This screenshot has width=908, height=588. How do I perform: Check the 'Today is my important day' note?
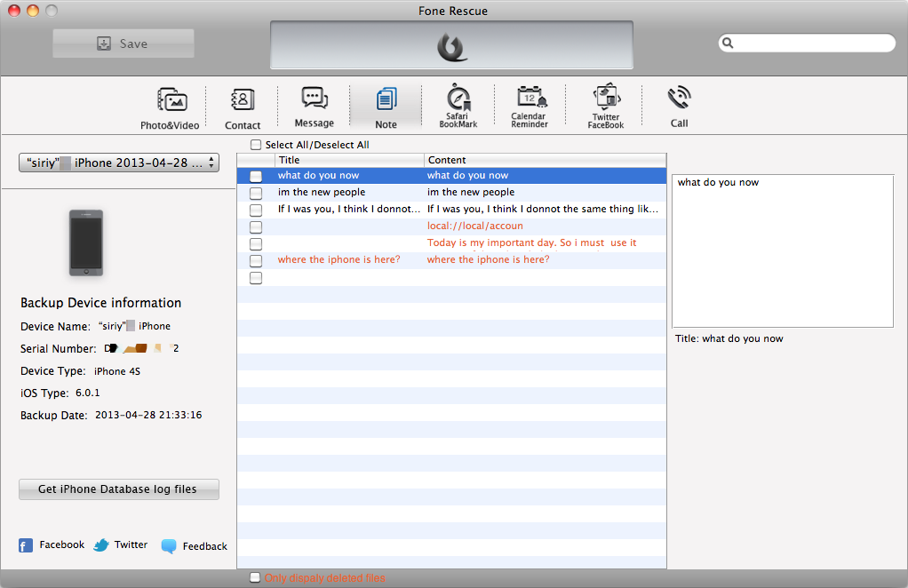click(256, 243)
